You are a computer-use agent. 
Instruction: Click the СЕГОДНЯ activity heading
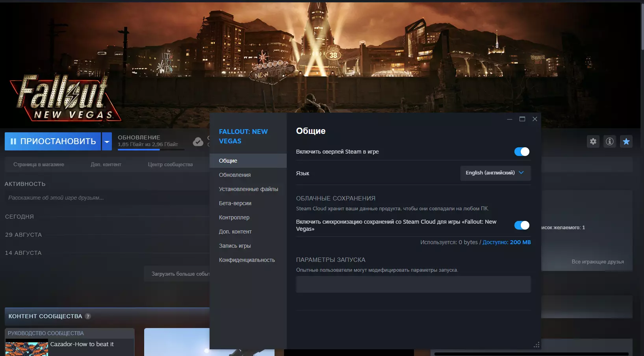point(19,217)
